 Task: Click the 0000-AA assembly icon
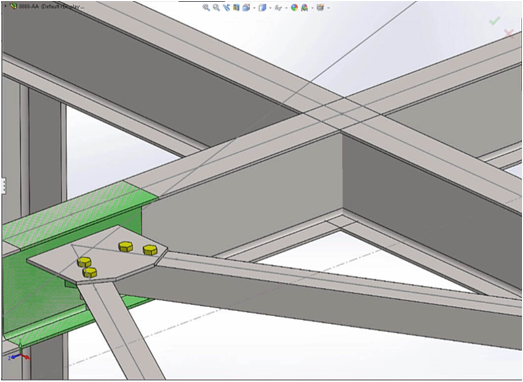coord(14,6)
